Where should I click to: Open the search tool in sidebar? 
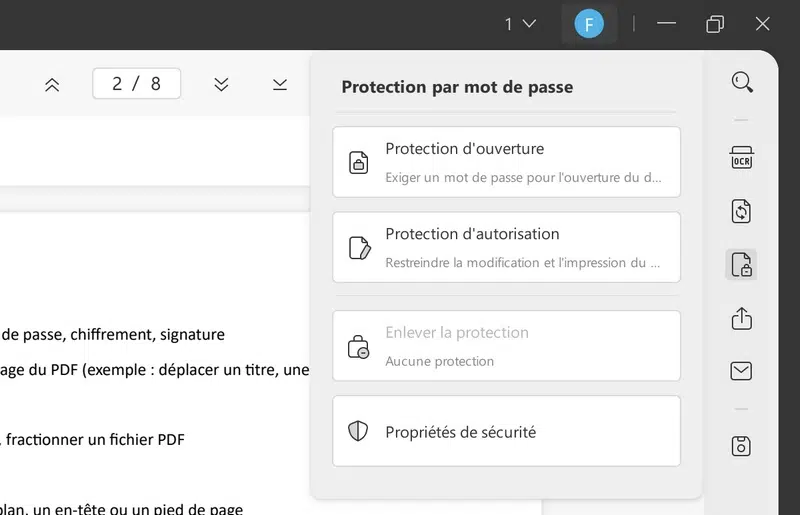click(741, 82)
